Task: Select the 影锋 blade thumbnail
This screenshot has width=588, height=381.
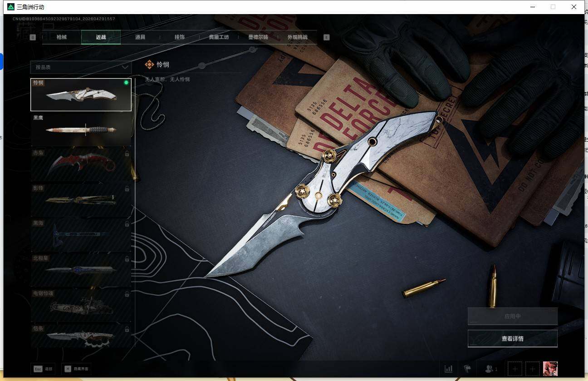Action: [81, 199]
